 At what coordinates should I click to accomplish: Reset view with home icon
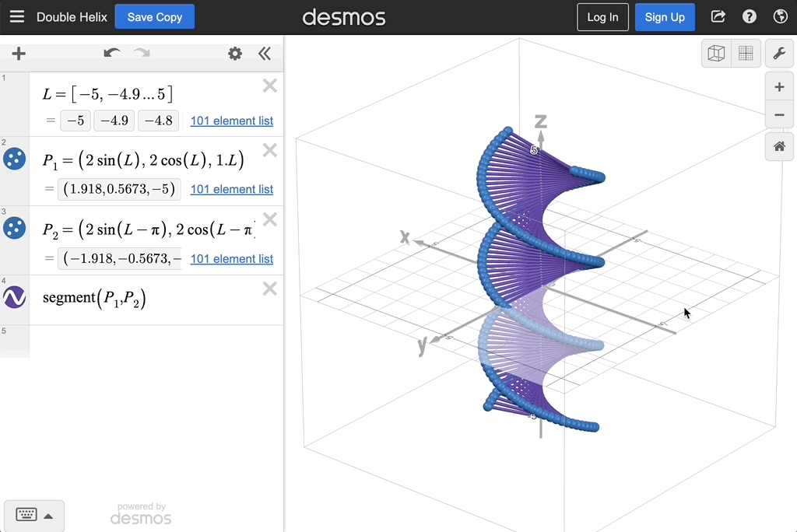(x=779, y=146)
